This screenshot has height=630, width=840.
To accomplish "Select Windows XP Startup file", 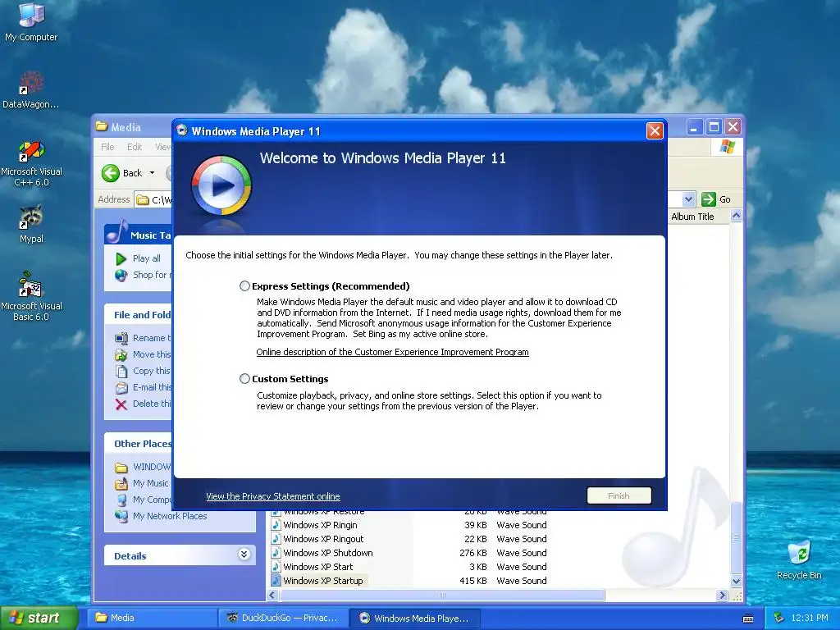I will tap(323, 581).
